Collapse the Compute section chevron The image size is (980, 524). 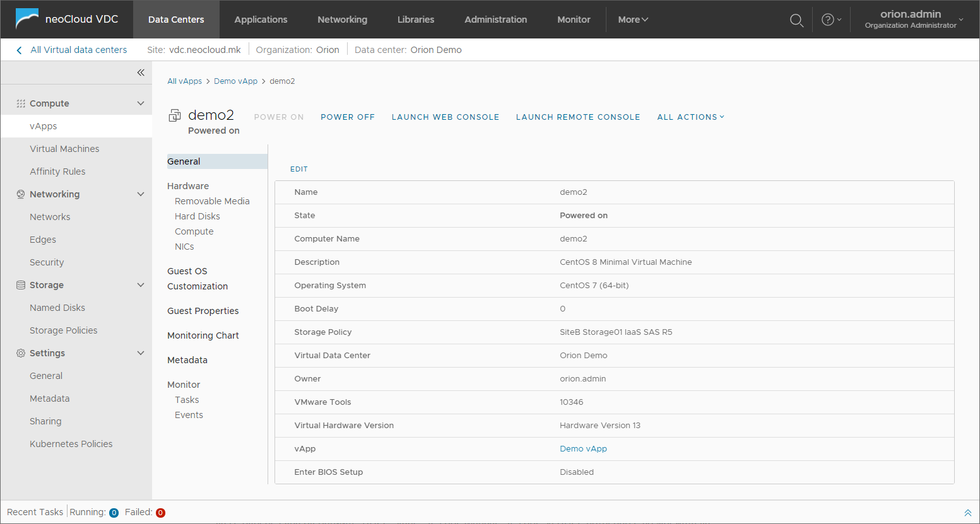(141, 103)
